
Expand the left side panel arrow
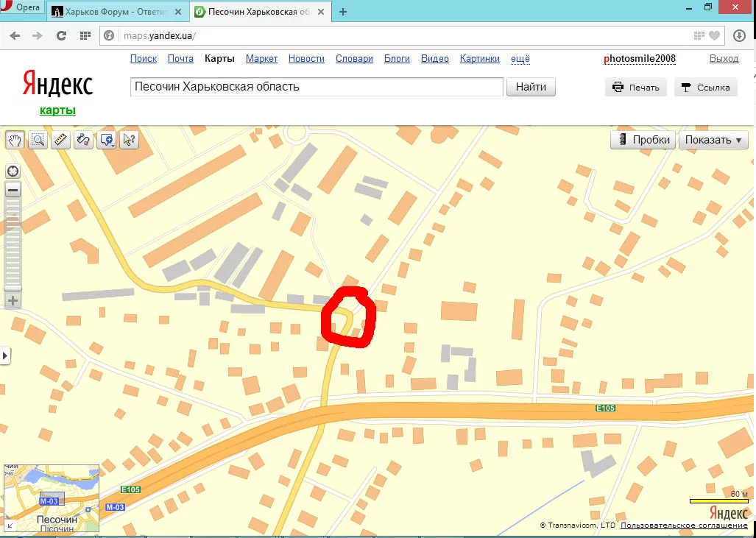coord(5,355)
